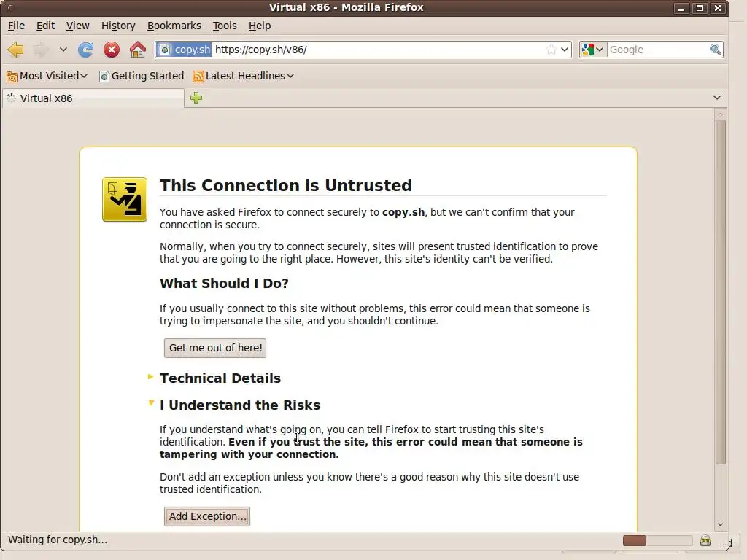Go to the Home page

tap(138, 50)
